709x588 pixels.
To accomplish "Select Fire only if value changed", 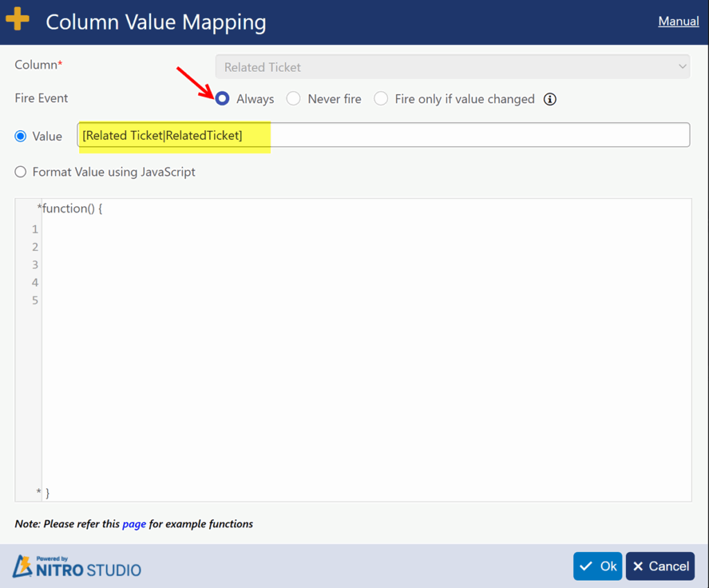I will [x=381, y=98].
